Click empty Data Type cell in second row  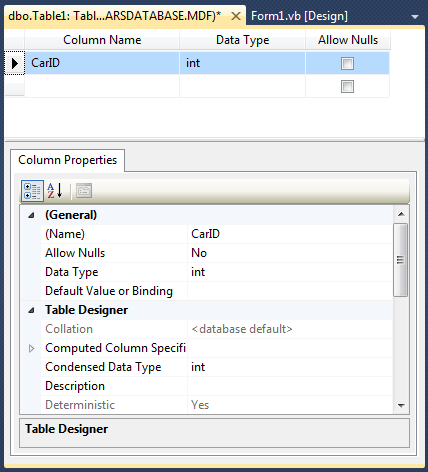(x=242, y=86)
